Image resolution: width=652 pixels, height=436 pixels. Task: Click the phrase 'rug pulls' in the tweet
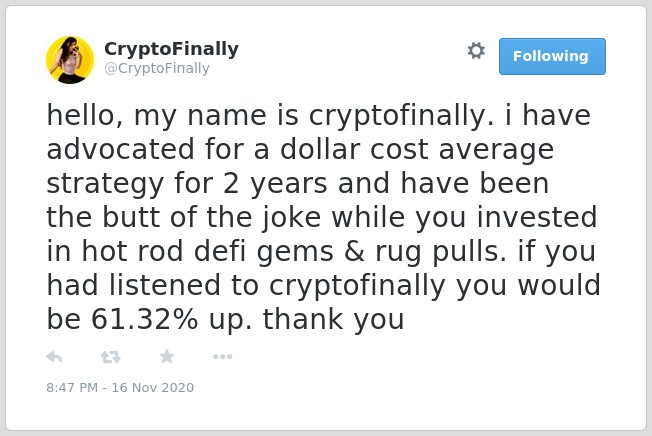click(440, 252)
